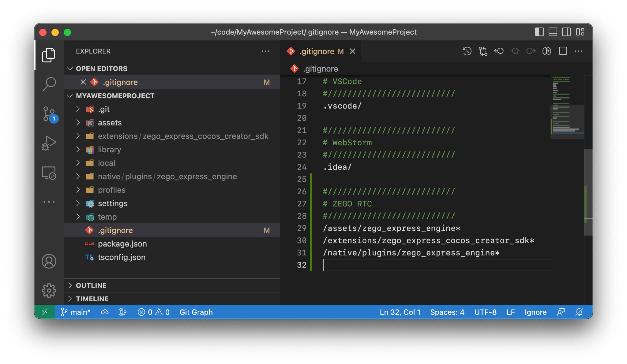Screen dimensions: 627x364
Task: Open the Remote Explorer view
Action: pos(49,173)
